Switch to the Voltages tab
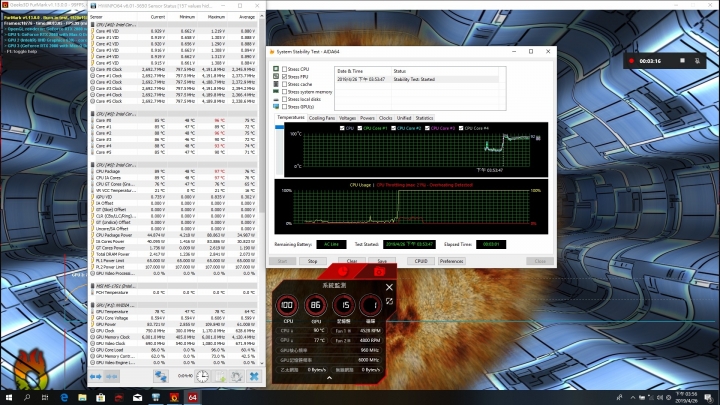 click(347, 118)
